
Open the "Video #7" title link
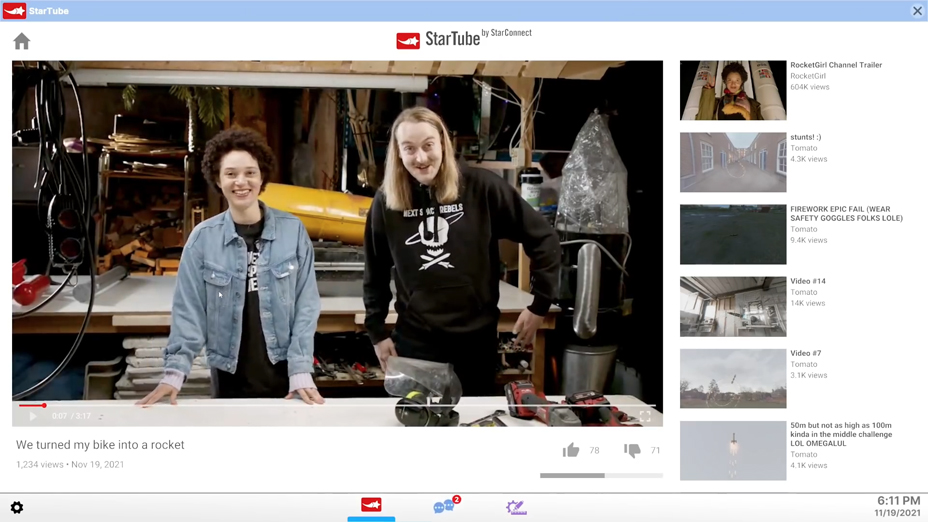click(805, 353)
